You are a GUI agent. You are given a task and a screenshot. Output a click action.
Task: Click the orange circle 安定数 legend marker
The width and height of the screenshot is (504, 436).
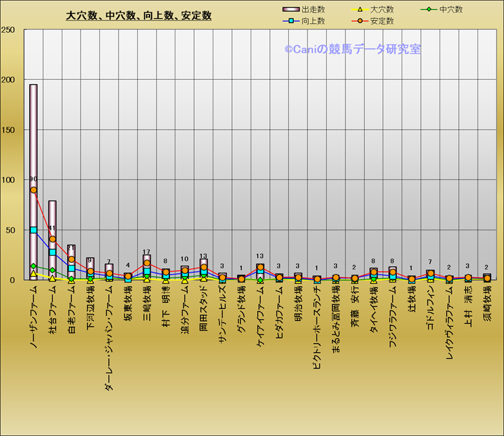361,21
